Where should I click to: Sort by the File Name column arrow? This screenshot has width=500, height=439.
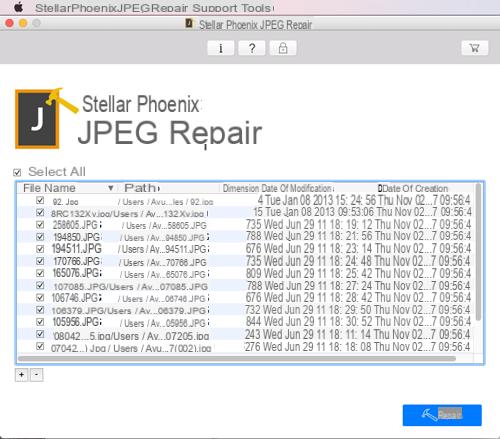tap(111, 188)
